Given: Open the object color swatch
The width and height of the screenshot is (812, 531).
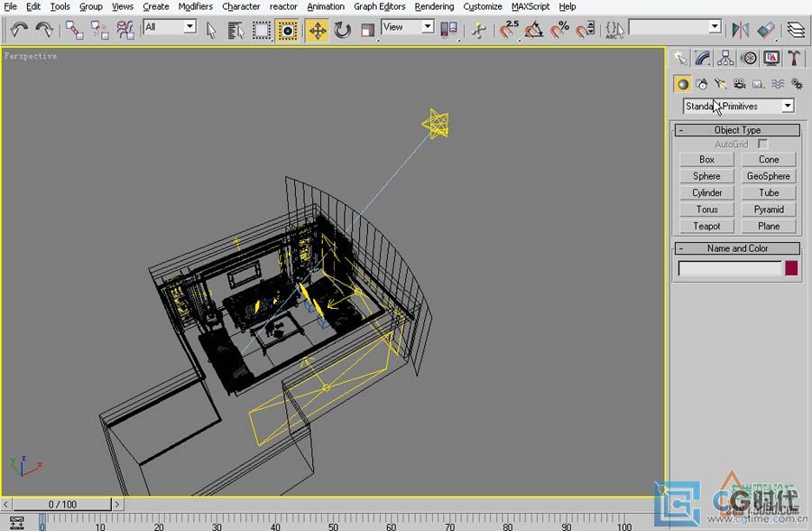Looking at the screenshot, I should [x=791, y=268].
